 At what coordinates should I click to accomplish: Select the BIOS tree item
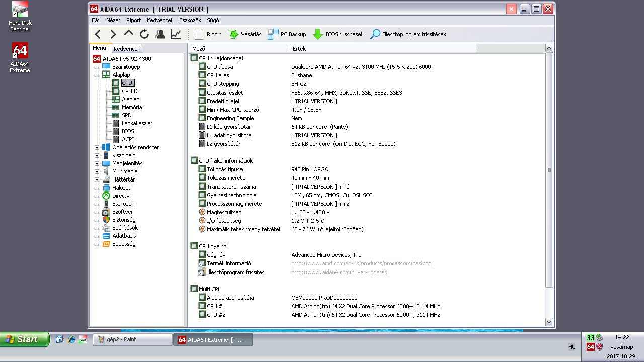(x=128, y=131)
